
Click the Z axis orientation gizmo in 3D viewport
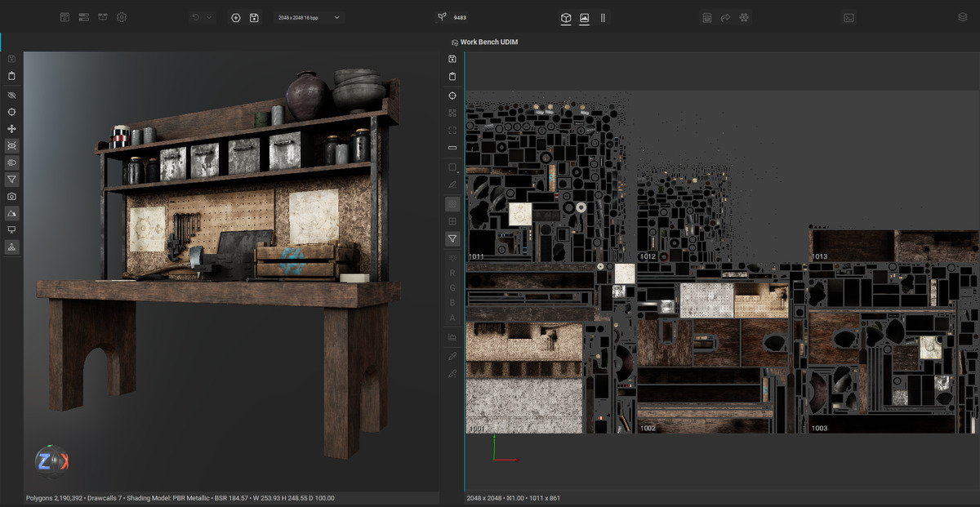click(x=51, y=461)
